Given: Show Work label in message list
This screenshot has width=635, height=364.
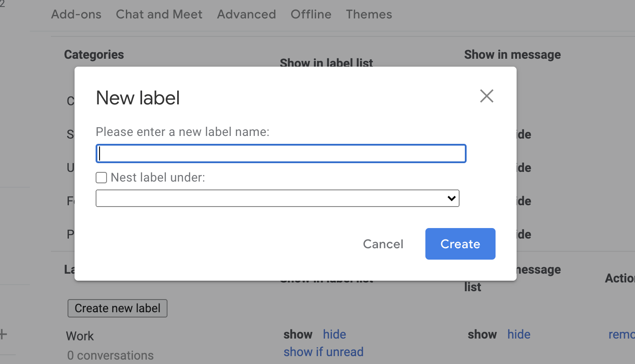Looking at the screenshot, I should tap(482, 334).
